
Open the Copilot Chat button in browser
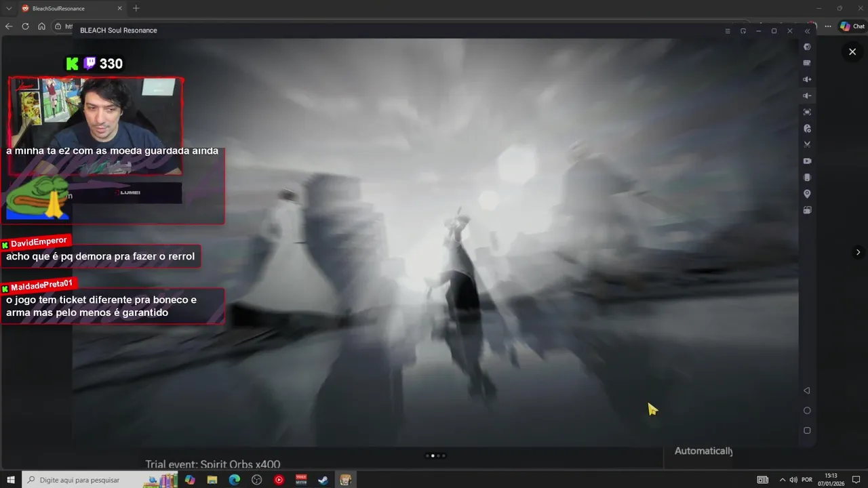point(852,26)
